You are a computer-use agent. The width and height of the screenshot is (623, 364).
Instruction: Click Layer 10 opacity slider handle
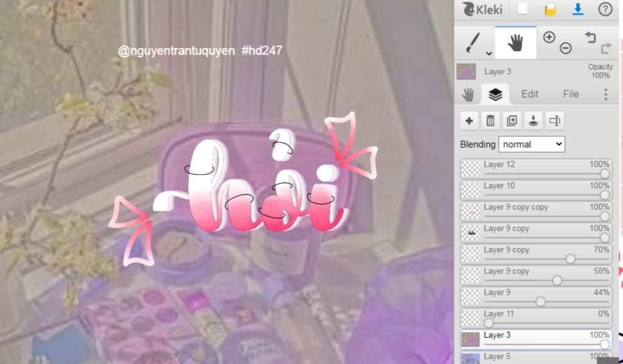605,195
